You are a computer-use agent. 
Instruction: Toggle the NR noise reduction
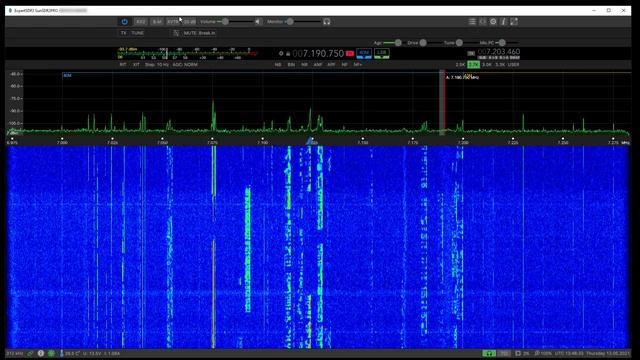pyautogui.click(x=304, y=65)
